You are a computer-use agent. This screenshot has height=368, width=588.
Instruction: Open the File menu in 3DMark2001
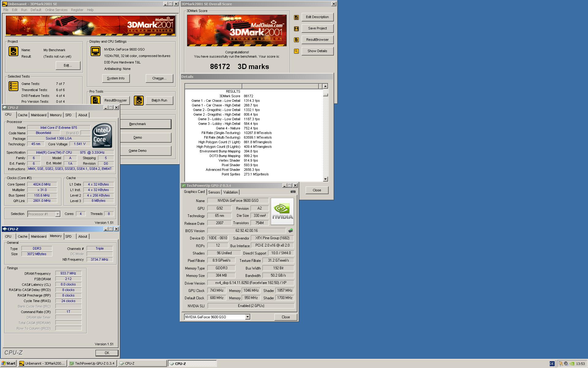tap(6, 10)
